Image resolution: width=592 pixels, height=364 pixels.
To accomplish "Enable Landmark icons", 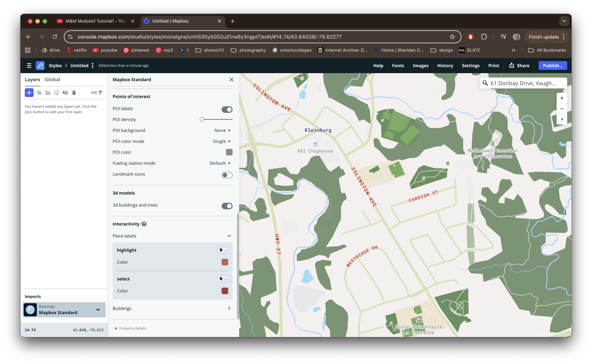I will point(227,175).
